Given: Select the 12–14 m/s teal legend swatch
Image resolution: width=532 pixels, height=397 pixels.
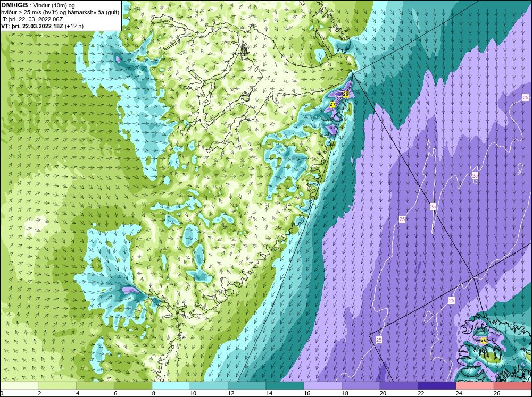Looking at the screenshot, I should coord(247,385).
